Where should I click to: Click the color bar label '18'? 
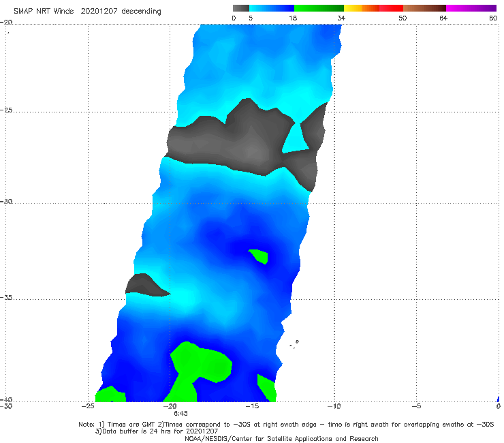click(x=293, y=18)
